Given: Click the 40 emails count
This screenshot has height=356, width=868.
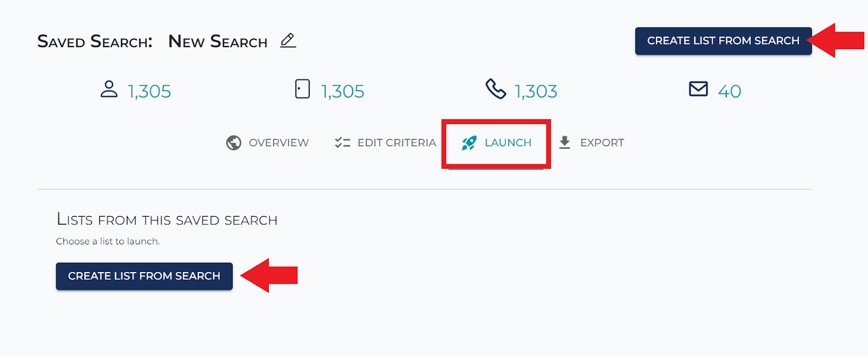Looking at the screenshot, I should (x=730, y=92).
